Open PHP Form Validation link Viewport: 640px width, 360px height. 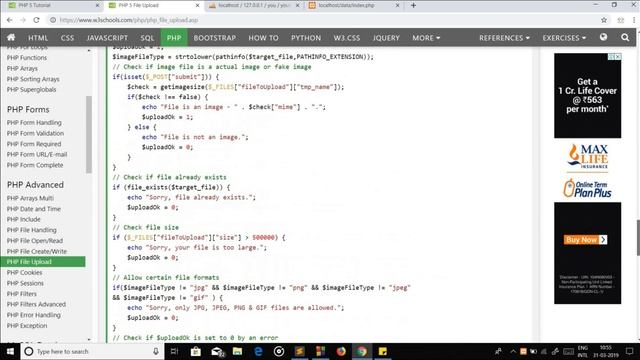[35, 133]
